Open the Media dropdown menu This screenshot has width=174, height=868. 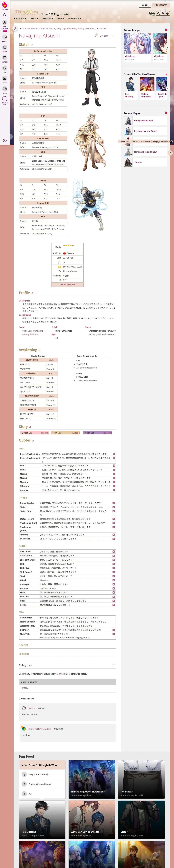(x=60, y=19)
